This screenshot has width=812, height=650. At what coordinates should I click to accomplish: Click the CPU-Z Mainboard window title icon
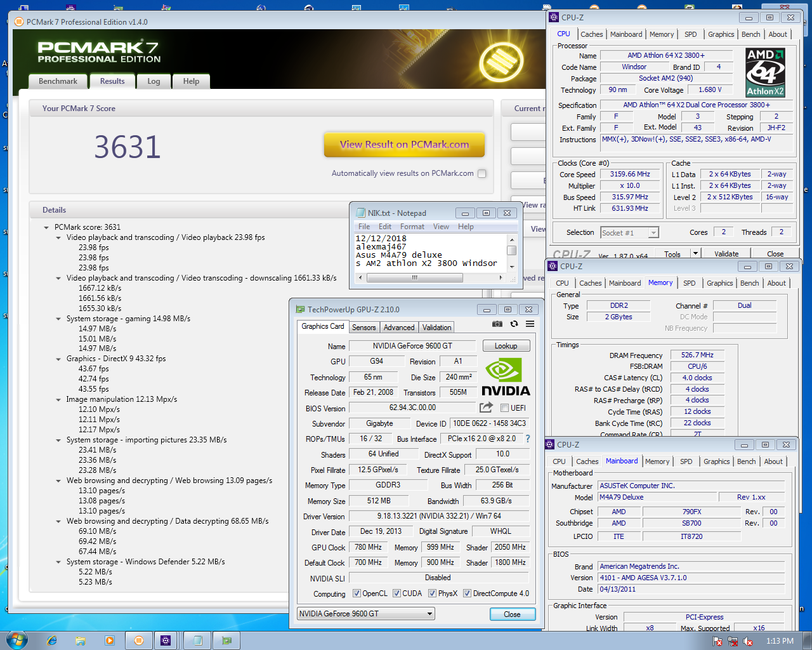[549, 444]
